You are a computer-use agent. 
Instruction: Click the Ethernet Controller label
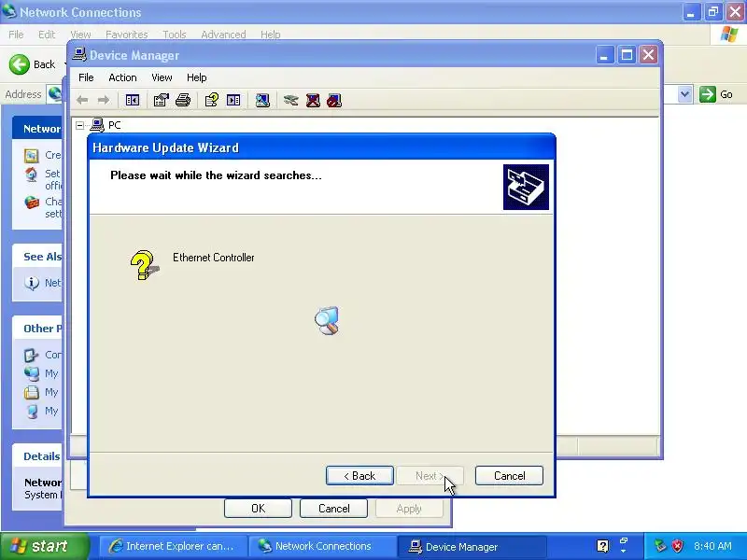click(x=214, y=258)
